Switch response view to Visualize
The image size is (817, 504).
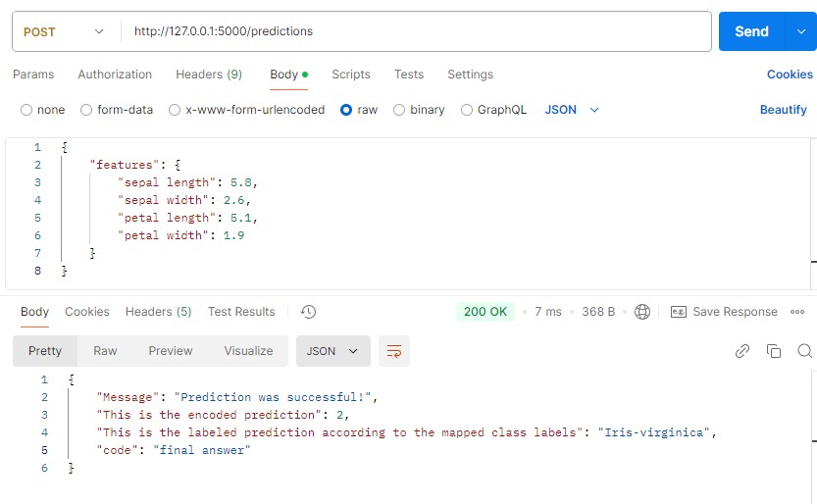(248, 351)
